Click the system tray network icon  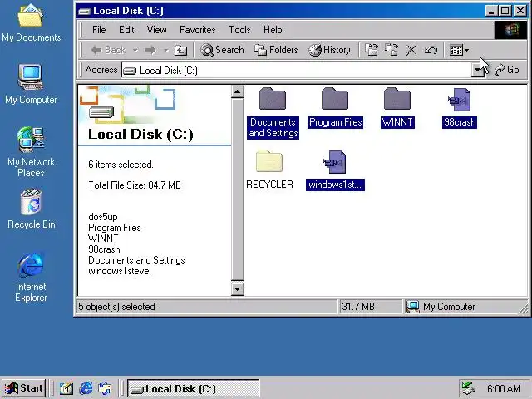(469, 388)
